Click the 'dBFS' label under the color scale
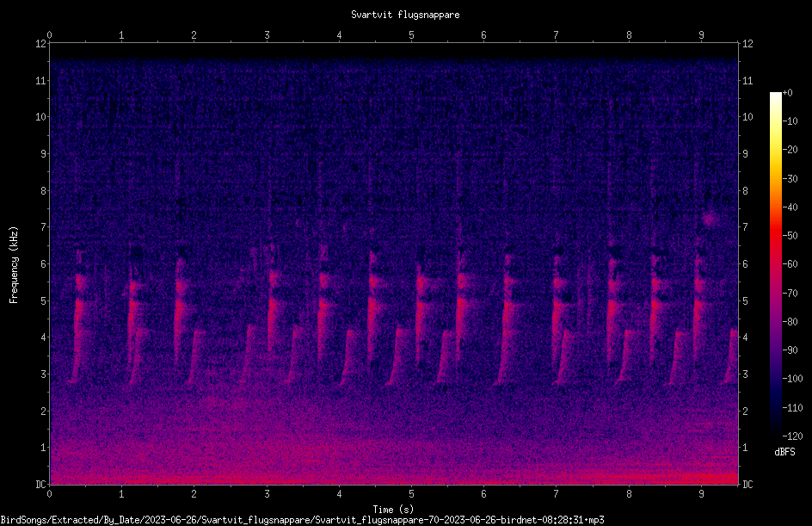The width and height of the screenshot is (812, 526). (x=784, y=452)
